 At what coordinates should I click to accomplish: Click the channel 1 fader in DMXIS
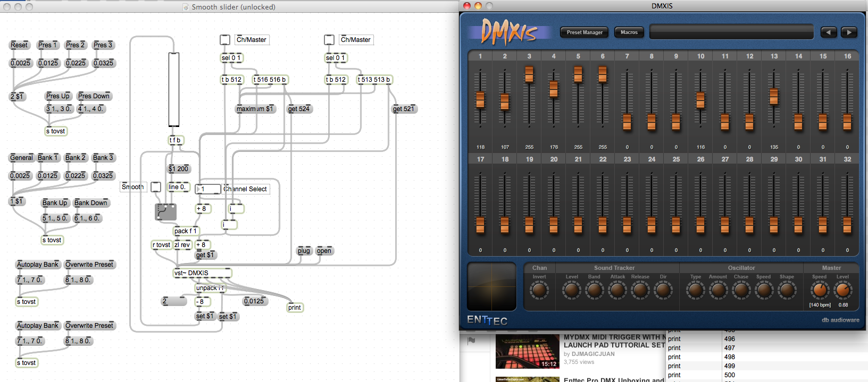coord(480,99)
